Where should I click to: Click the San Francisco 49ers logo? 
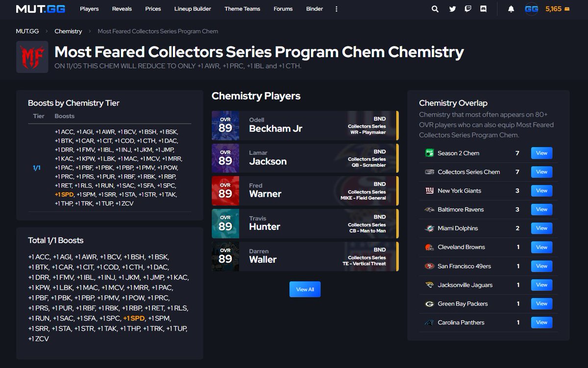click(429, 266)
